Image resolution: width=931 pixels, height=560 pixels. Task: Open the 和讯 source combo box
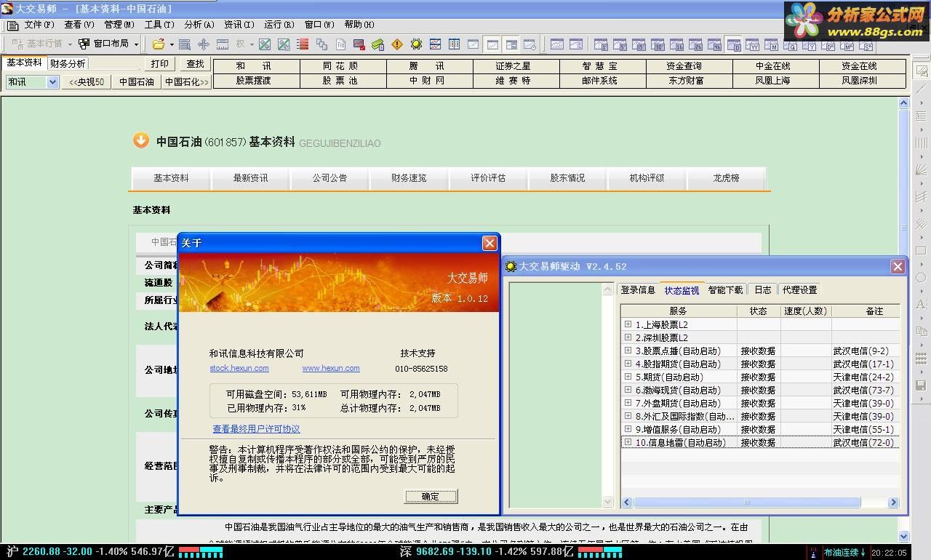click(x=32, y=82)
